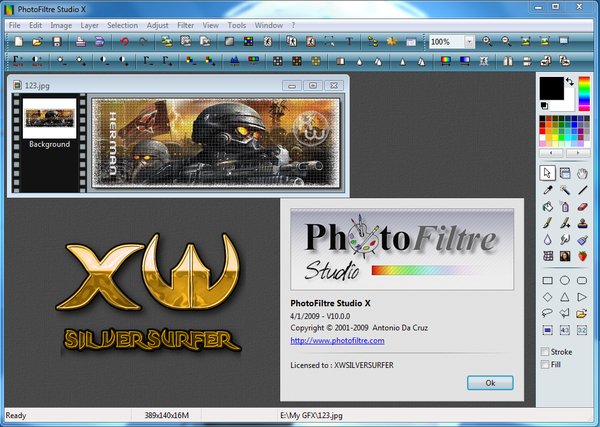Viewport: 600px width, 427px height.
Task: Select the Deformation grid tool
Action: (x=548, y=256)
